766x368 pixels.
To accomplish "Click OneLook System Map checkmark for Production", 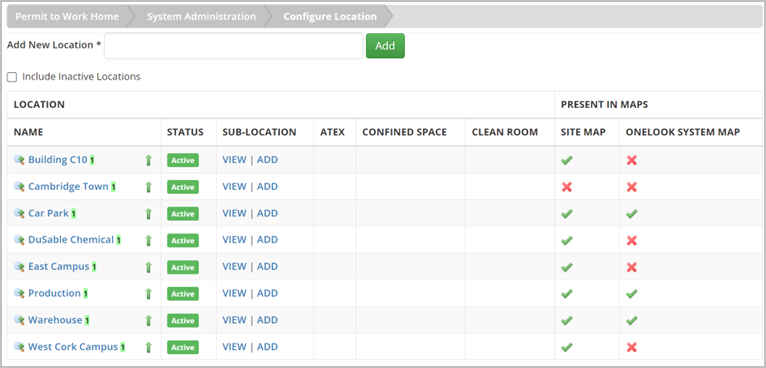I will [x=632, y=294].
